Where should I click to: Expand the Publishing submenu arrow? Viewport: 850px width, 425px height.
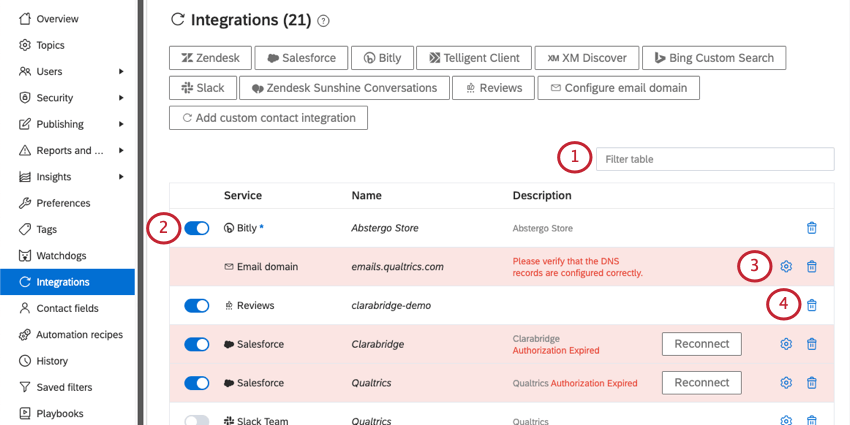click(x=121, y=124)
